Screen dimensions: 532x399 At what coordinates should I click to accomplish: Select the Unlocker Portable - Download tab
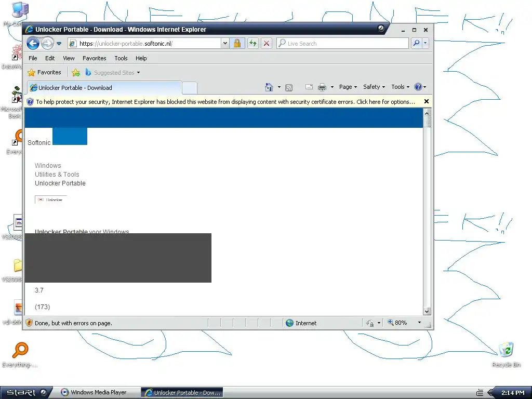pyautogui.click(x=104, y=87)
